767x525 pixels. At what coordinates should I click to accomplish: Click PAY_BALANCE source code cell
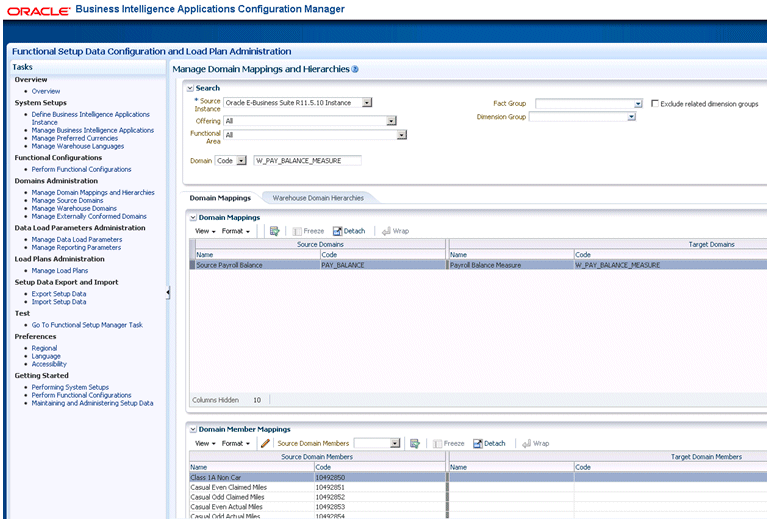point(383,265)
